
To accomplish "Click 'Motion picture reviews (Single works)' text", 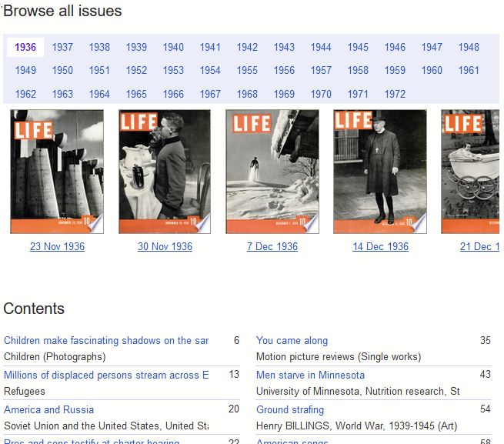I will click(339, 357).
